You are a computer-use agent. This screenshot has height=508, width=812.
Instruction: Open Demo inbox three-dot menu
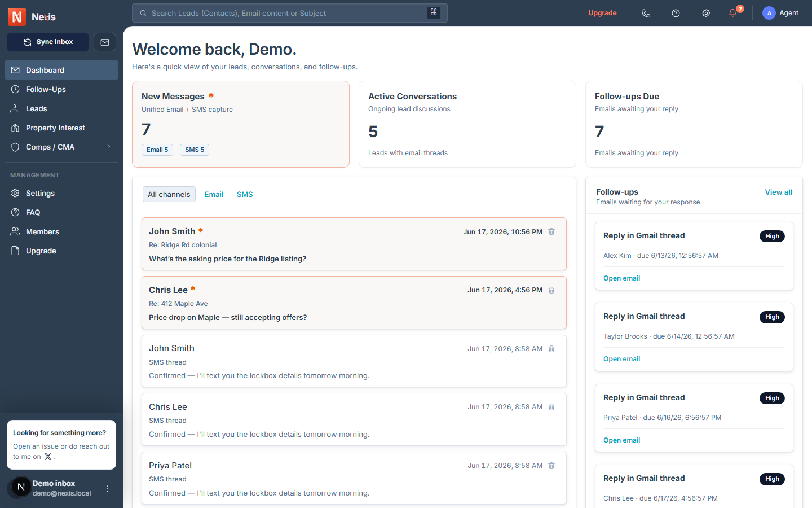click(x=107, y=489)
